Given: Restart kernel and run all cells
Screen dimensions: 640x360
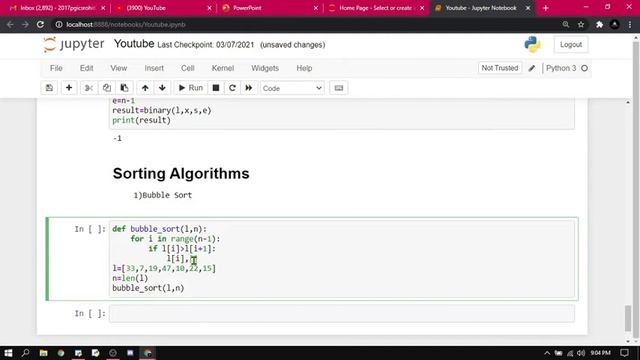Looking at the screenshot, I should click(249, 88).
